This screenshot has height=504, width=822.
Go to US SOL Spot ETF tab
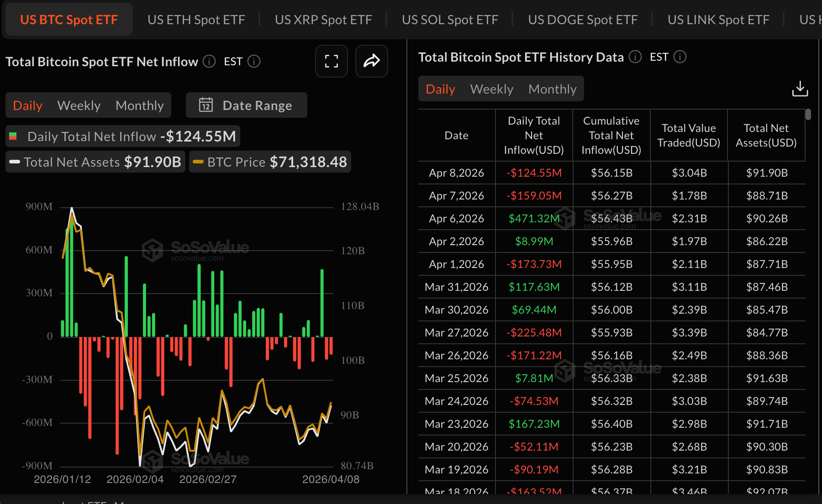click(449, 20)
